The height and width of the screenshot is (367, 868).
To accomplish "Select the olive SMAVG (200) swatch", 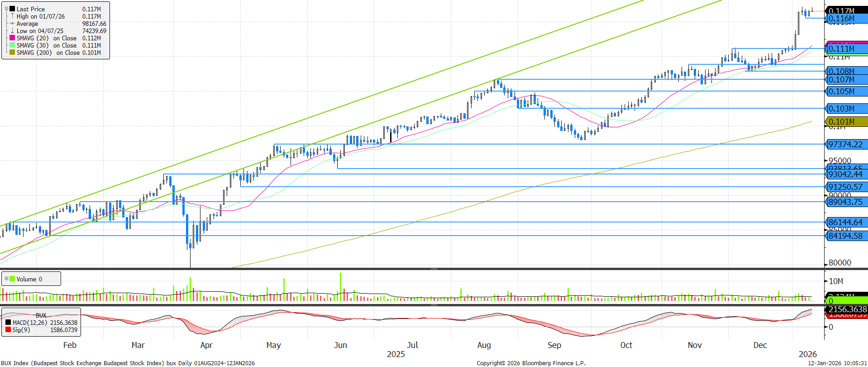I will (x=12, y=53).
